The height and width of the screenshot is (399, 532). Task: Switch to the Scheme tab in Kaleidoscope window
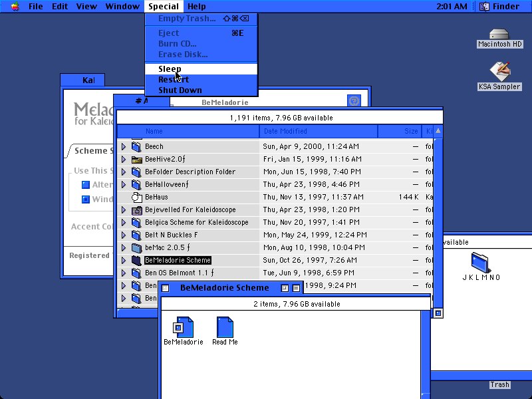point(91,151)
